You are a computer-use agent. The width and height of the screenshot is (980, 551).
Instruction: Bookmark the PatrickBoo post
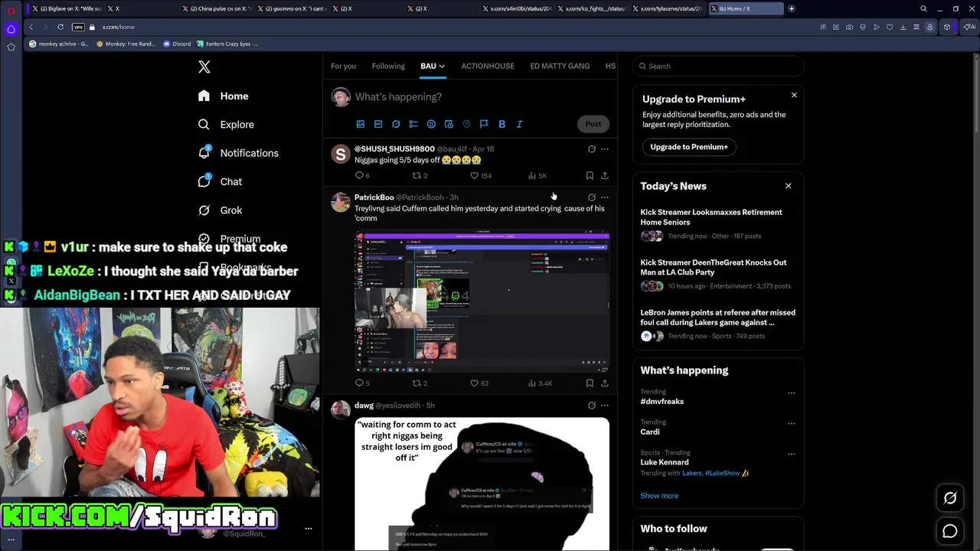[590, 383]
